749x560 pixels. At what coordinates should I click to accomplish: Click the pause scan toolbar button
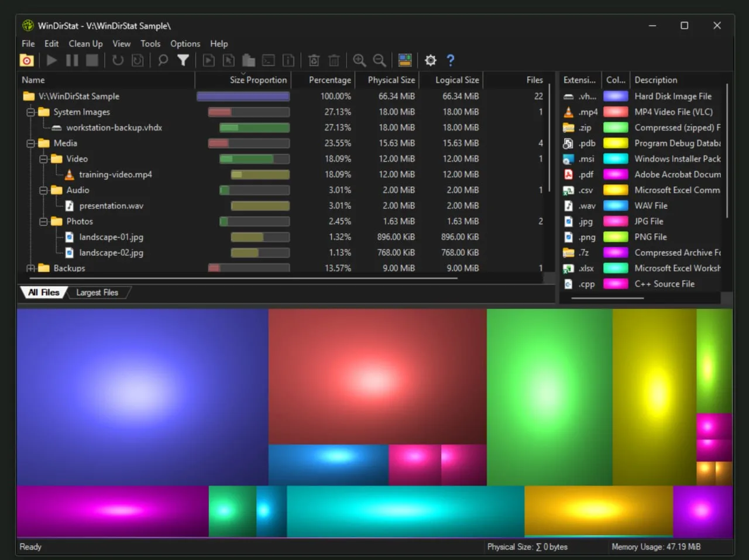click(x=72, y=60)
